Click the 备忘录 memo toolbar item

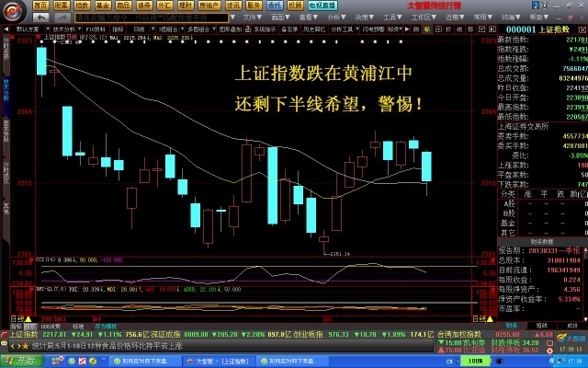[x=289, y=29]
